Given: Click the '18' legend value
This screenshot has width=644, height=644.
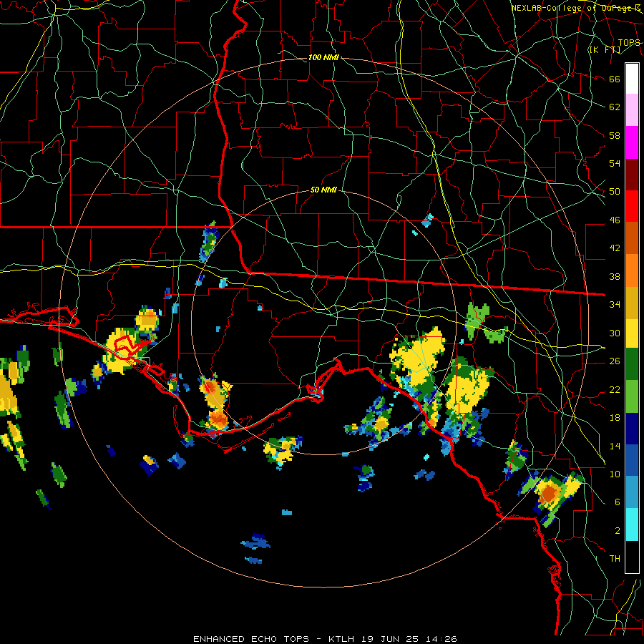Looking at the screenshot, I should point(615,418).
